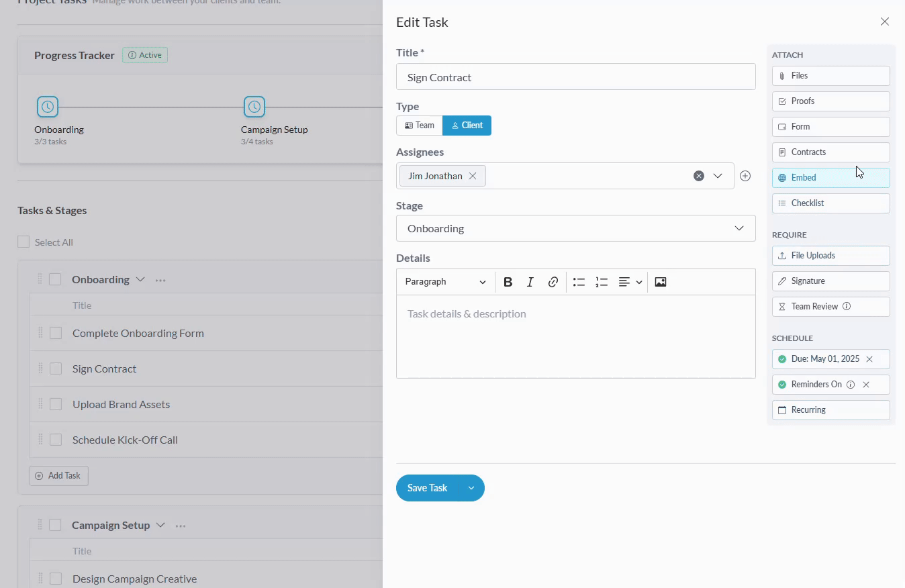Insert a bulleted list in Details
The image size is (905, 588).
[x=579, y=282]
